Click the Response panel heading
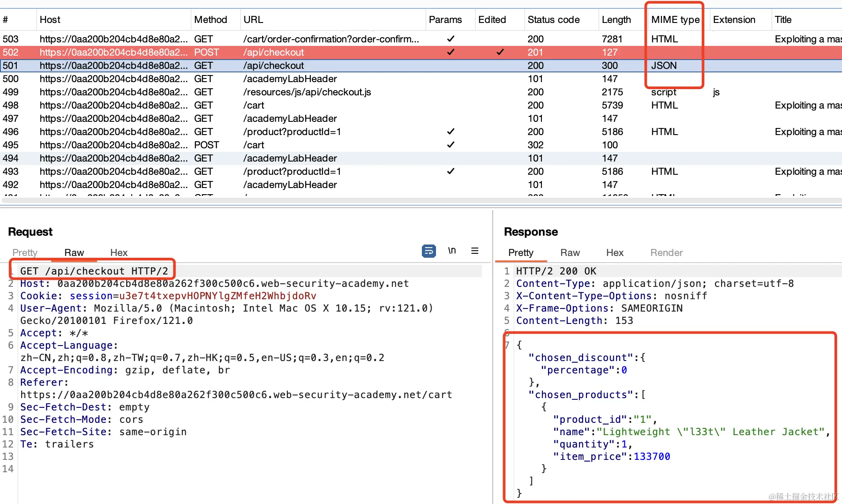 [x=531, y=232]
